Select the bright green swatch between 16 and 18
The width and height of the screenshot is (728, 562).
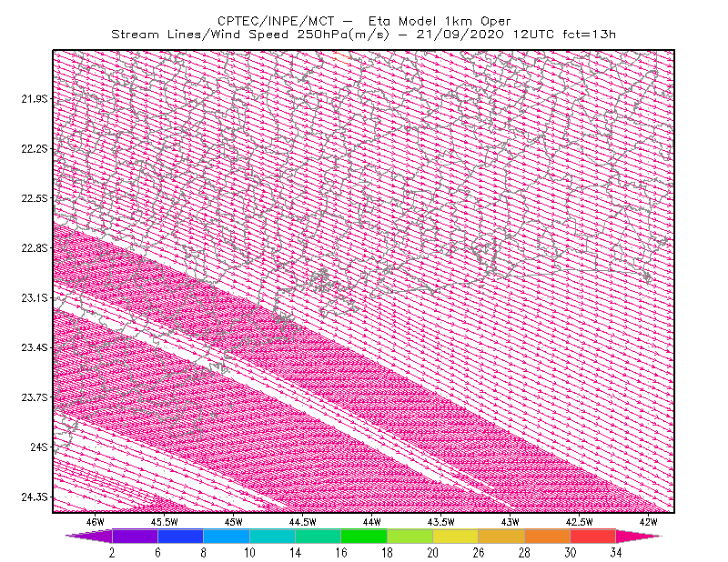(364, 536)
